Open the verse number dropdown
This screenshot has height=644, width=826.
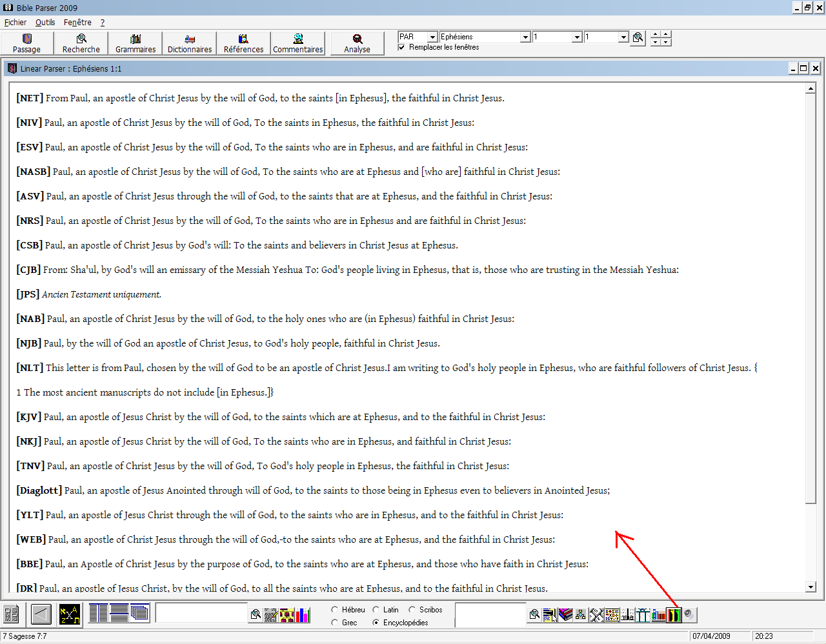[623, 37]
